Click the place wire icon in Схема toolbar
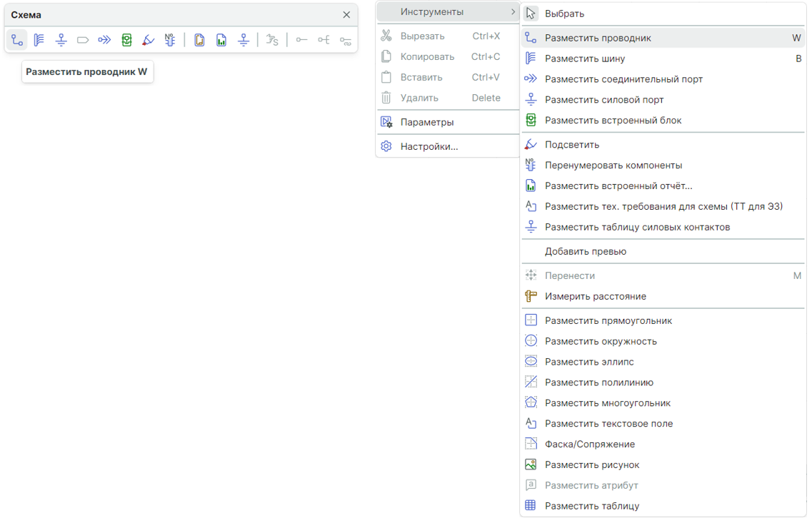 17,40
